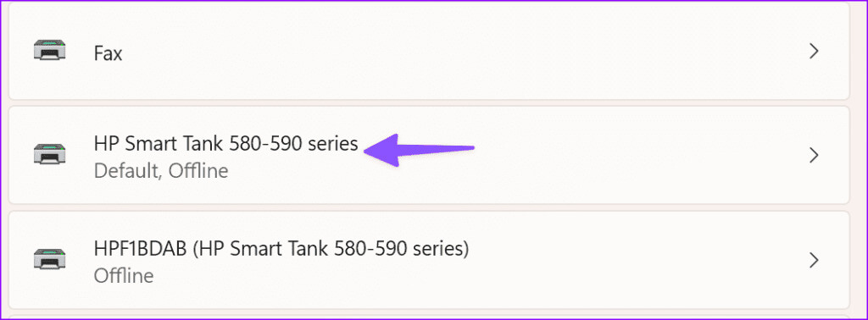Open the Fax device label
The width and height of the screenshot is (868, 320).
(108, 53)
